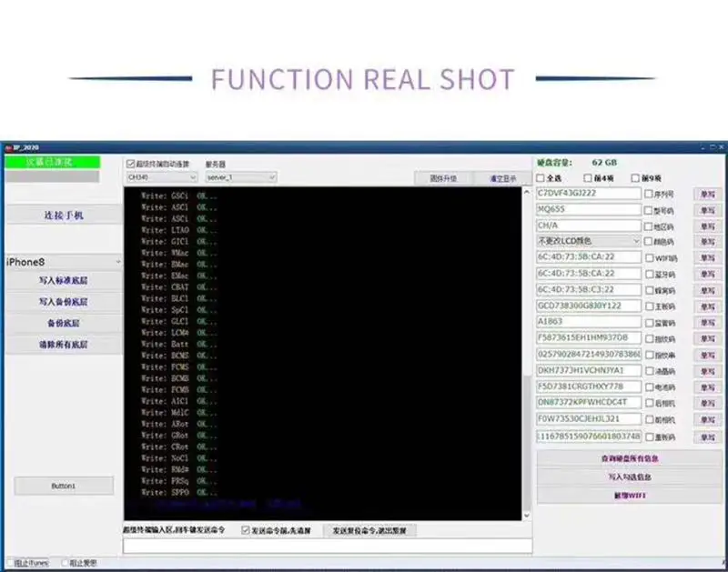Check the box beside A1863
728x572 pixels.
pyautogui.click(x=650, y=323)
